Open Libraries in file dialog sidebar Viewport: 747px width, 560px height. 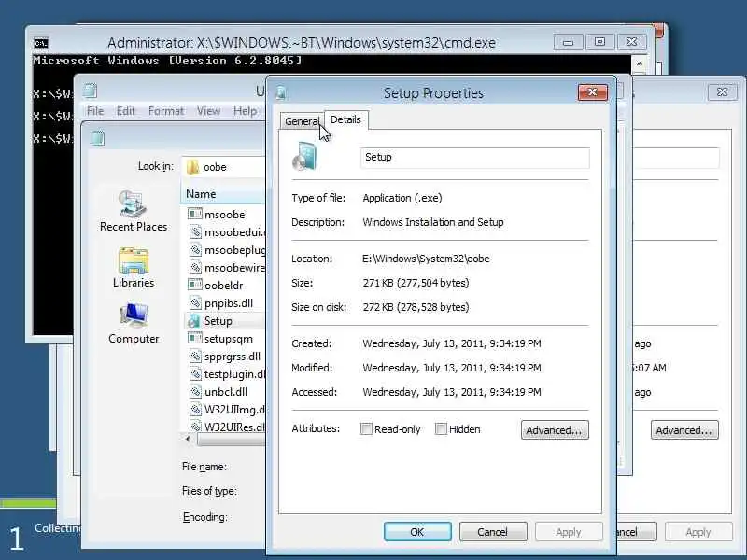pos(134,268)
